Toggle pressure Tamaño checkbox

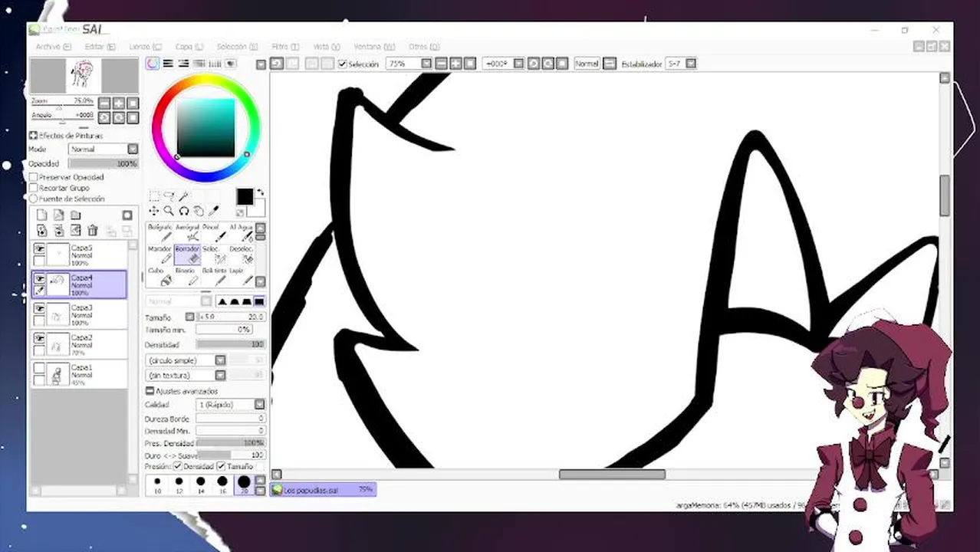click(x=222, y=466)
